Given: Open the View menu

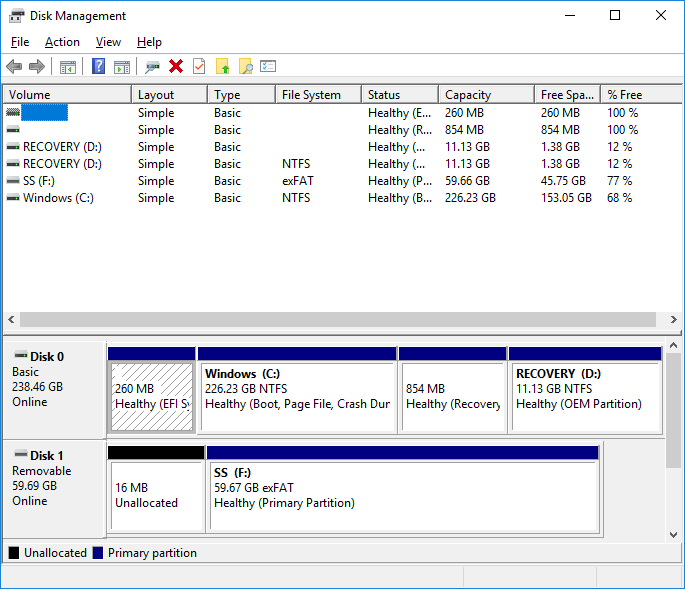Looking at the screenshot, I should click(x=108, y=42).
